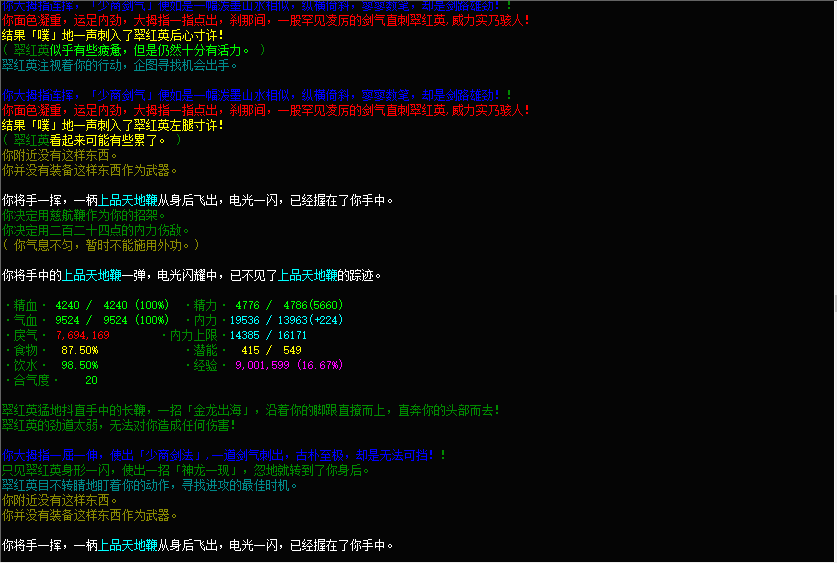Click the 金龙出海 move name
Screen dimensions: 837x563
tap(210, 410)
